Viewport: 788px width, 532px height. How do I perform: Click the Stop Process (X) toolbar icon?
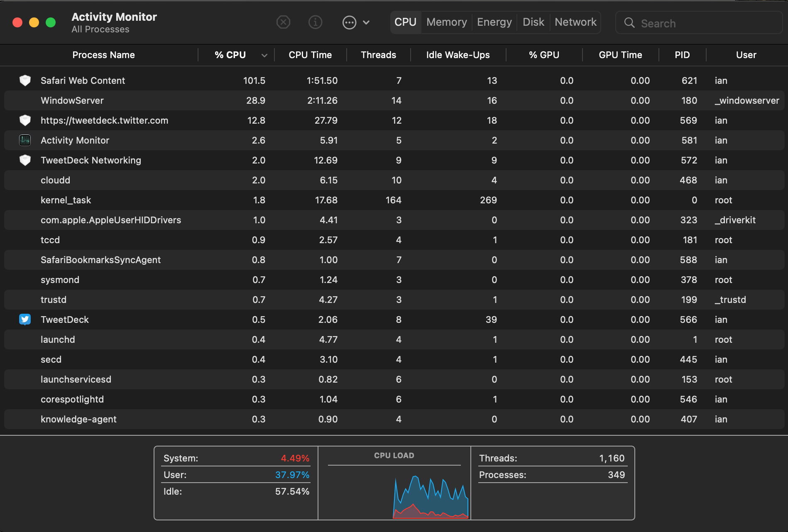click(283, 22)
